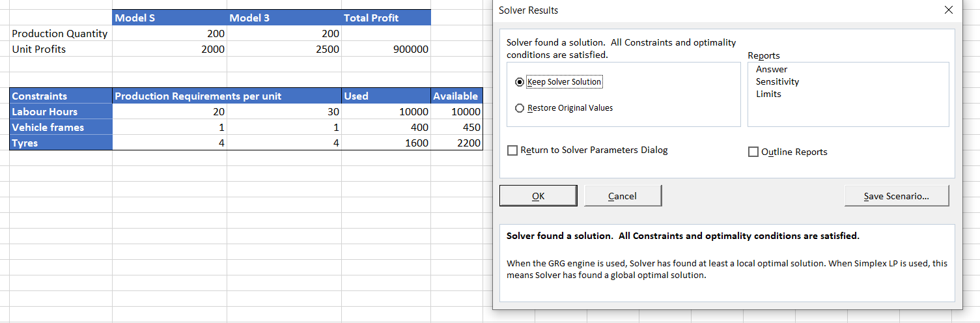Tick the Outline Reports checkbox

click(x=753, y=152)
